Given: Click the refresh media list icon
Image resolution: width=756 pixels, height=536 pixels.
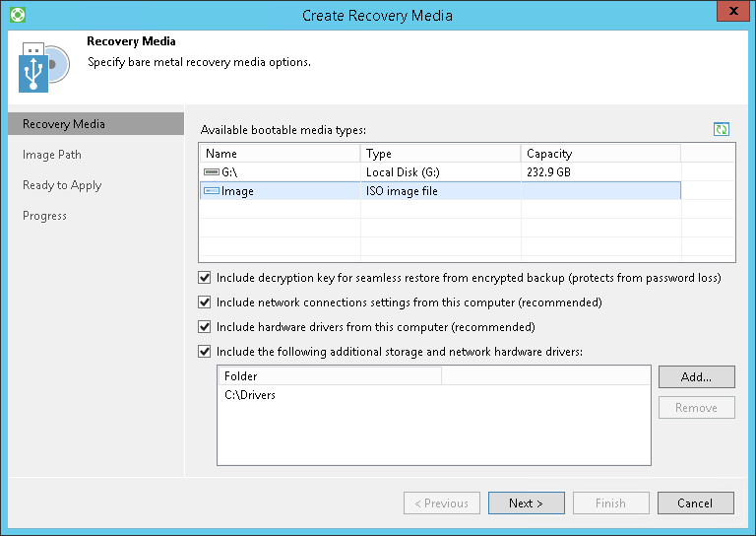Looking at the screenshot, I should coord(722,129).
